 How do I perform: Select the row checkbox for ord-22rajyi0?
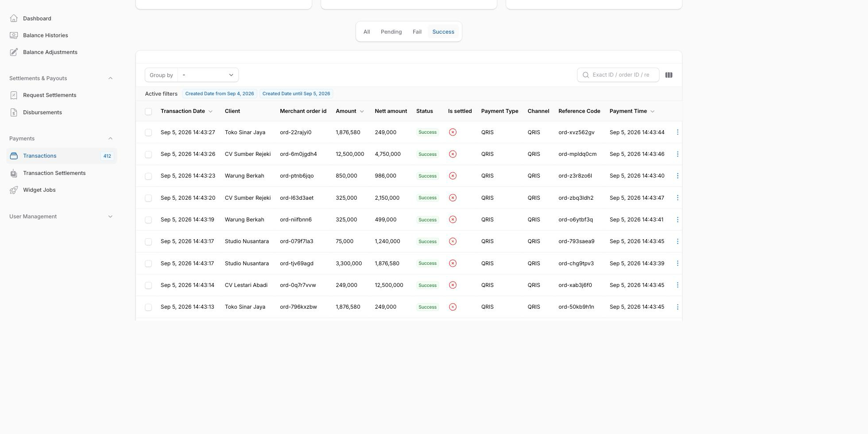148,132
